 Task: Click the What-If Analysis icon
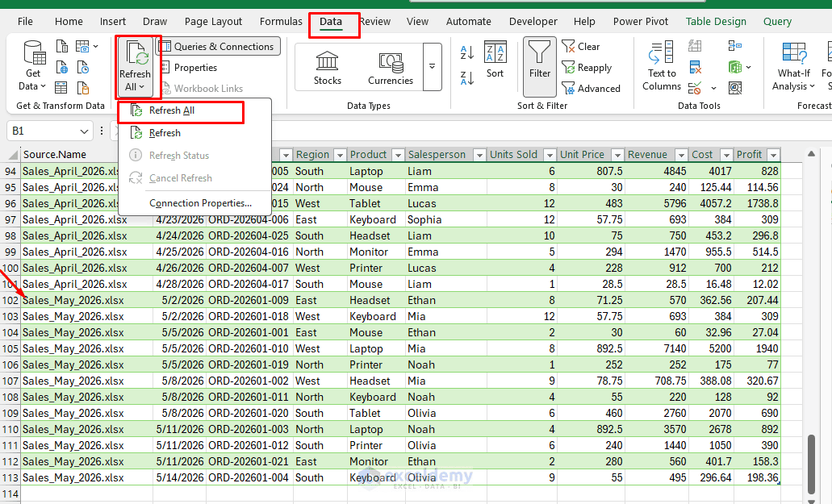click(794, 53)
